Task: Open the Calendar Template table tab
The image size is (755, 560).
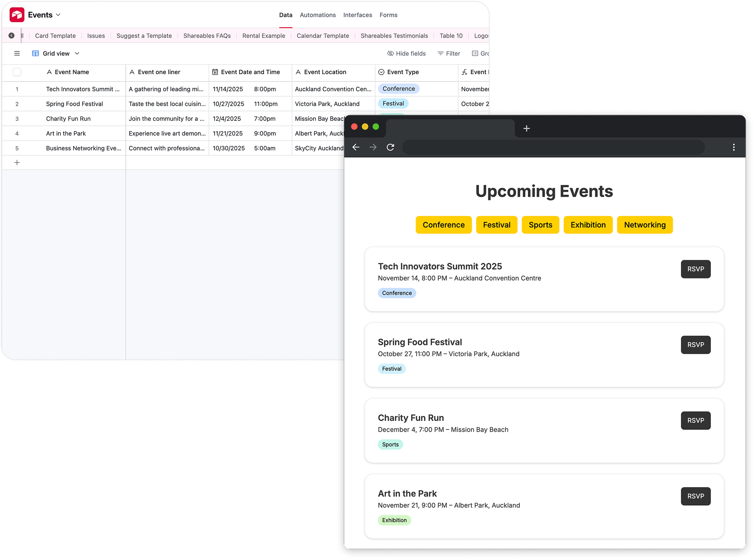Action: tap(323, 36)
